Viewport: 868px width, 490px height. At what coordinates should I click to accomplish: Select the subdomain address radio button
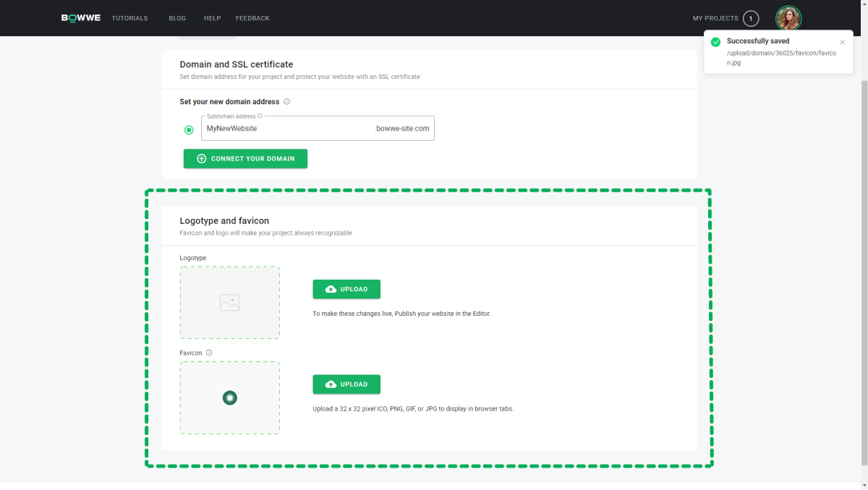[189, 130]
